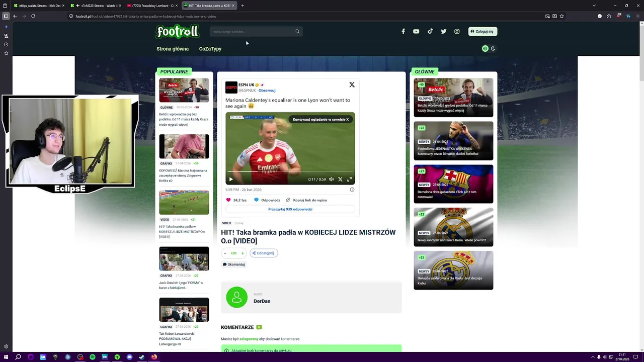Open sidebar settings gear icon
Screen dimensions: 644x362
click(6, 346)
